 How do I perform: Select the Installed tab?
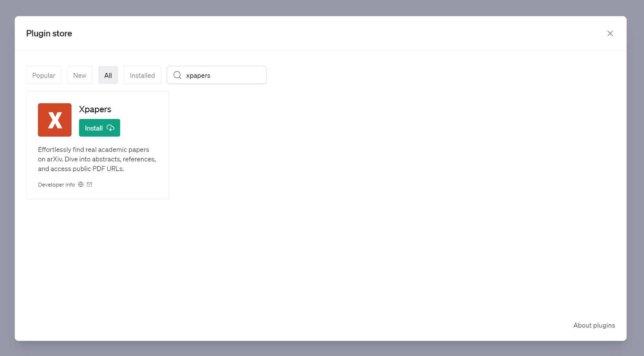pyautogui.click(x=142, y=75)
